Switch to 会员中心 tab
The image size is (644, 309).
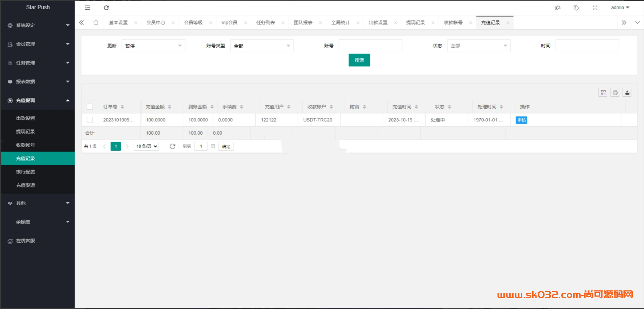pos(156,23)
